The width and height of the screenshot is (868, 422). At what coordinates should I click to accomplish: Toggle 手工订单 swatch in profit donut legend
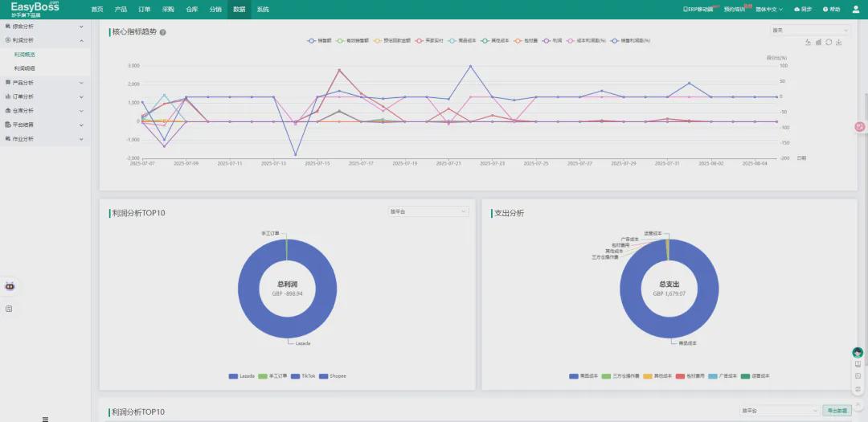(263, 376)
